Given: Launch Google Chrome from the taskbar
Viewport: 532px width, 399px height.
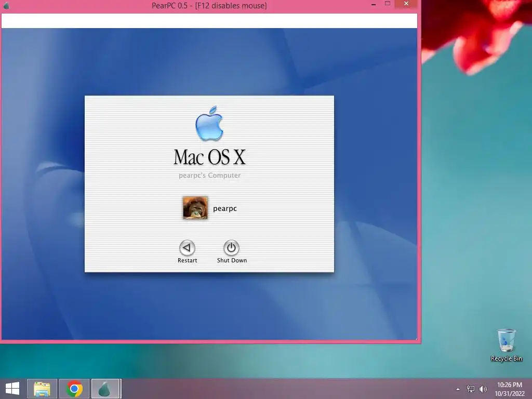Looking at the screenshot, I should tap(74, 389).
